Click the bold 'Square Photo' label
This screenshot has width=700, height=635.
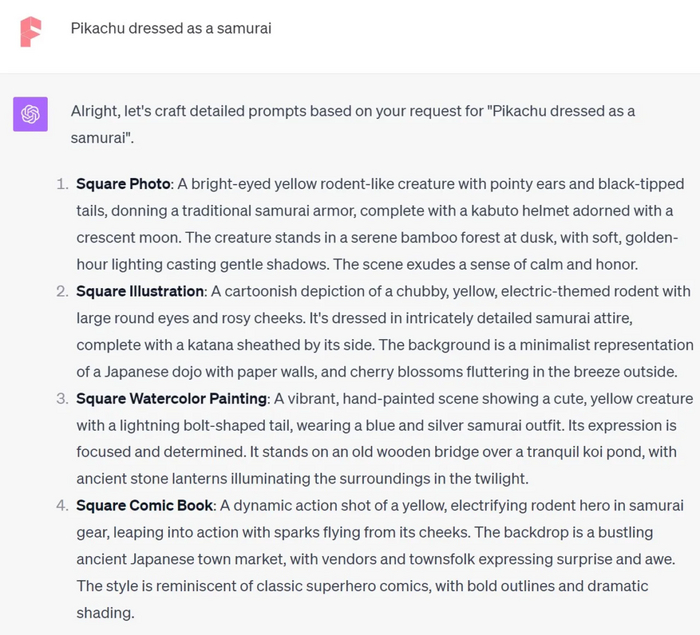tap(122, 184)
